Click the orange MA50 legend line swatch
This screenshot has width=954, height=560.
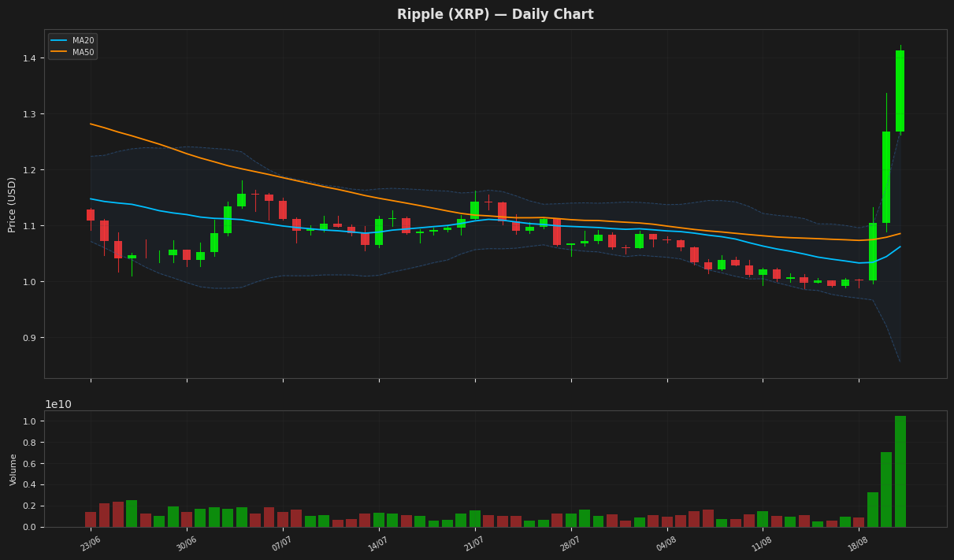point(59,52)
